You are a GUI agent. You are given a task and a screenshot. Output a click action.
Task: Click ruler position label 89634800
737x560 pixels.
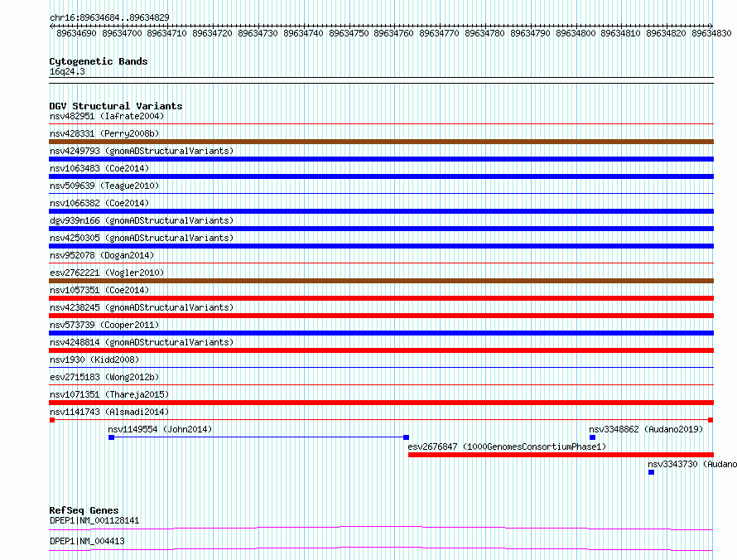coord(576,33)
